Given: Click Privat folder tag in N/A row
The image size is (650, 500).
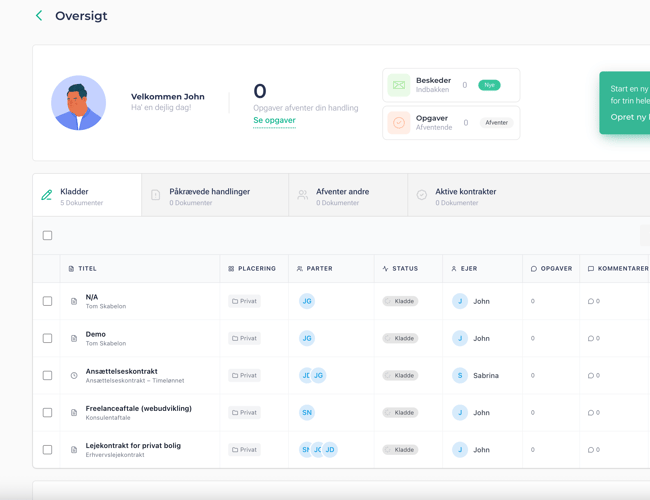Looking at the screenshot, I should [x=244, y=301].
